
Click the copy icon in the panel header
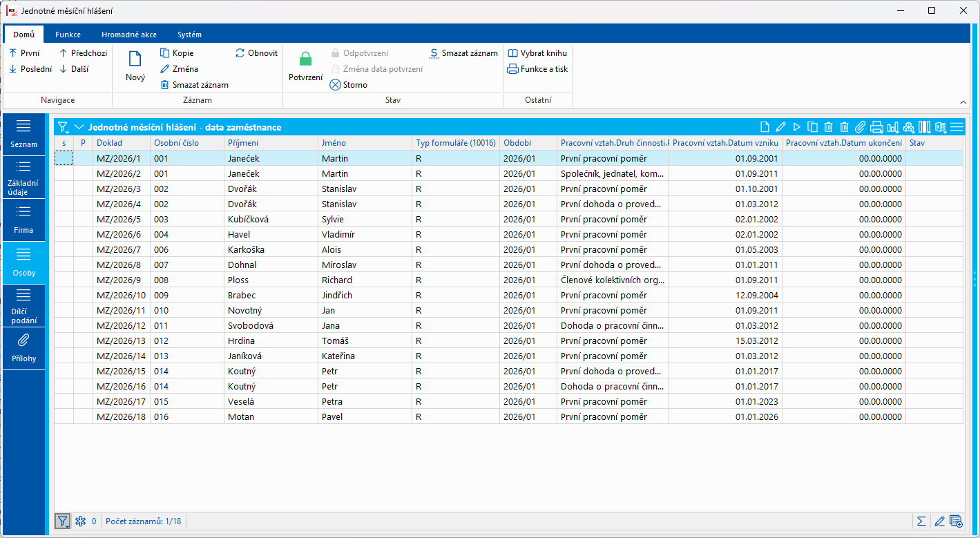tap(812, 127)
